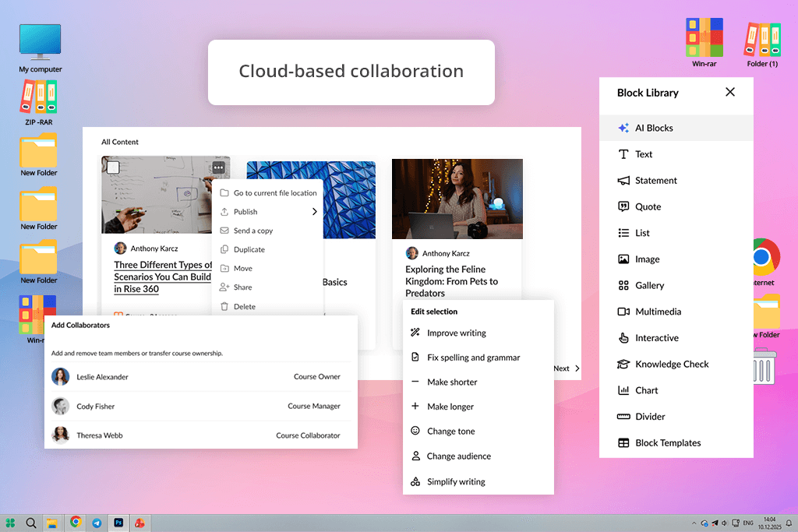Viewport: 798px width, 532px height.
Task: Launch Chrome from the taskbar
Action: [76, 523]
